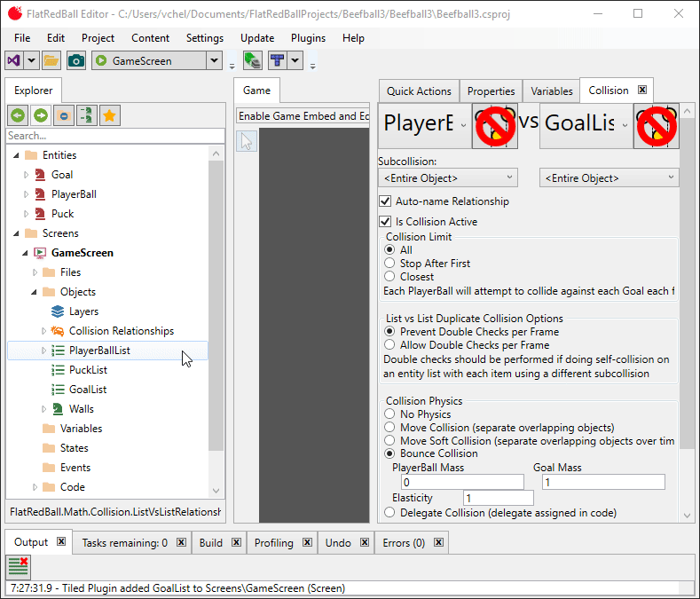
Task: Open the left Subcollision Entire Object dropdown
Action: pyautogui.click(x=447, y=178)
